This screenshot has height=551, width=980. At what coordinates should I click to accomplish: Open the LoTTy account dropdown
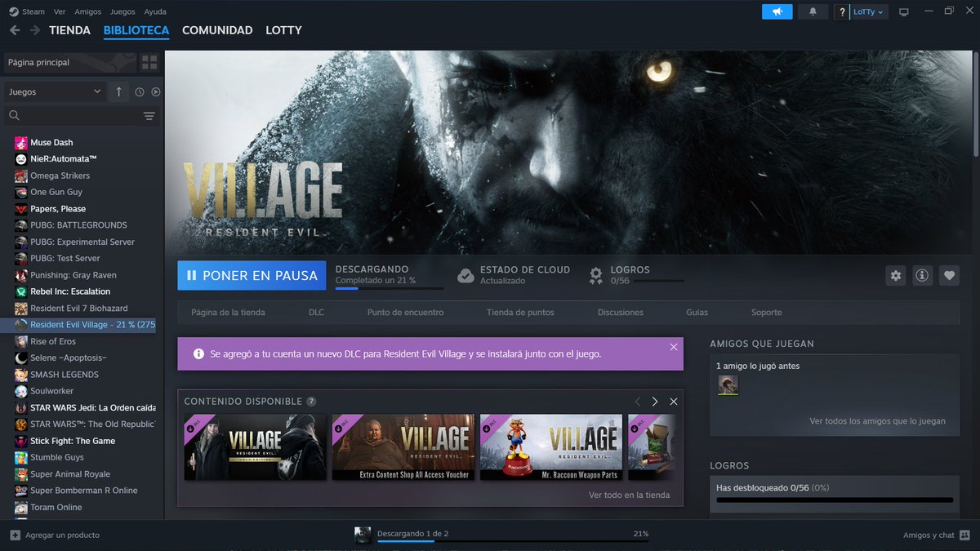pos(871,12)
